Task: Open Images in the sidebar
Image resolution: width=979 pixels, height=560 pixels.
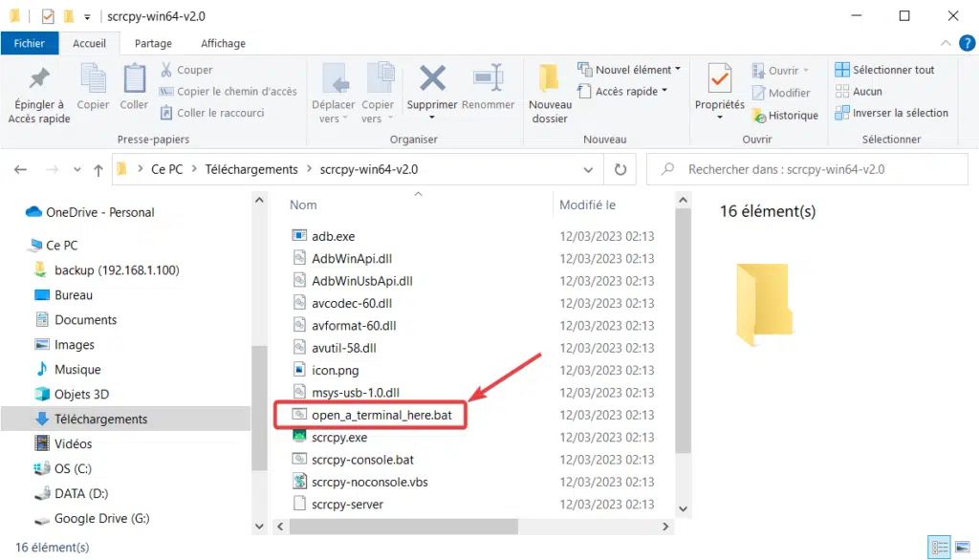Action: click(65, 345)
